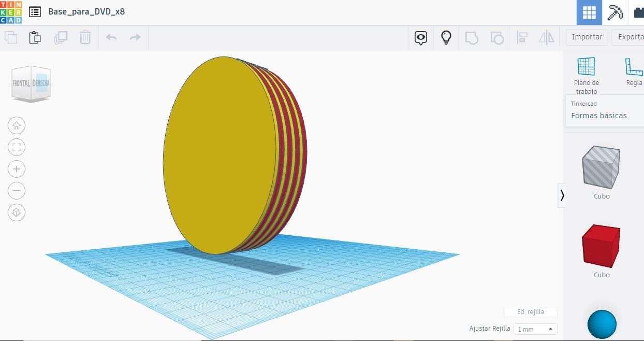
Task: Click the Ed. rejilla button
Action: (x=531, y=312)
